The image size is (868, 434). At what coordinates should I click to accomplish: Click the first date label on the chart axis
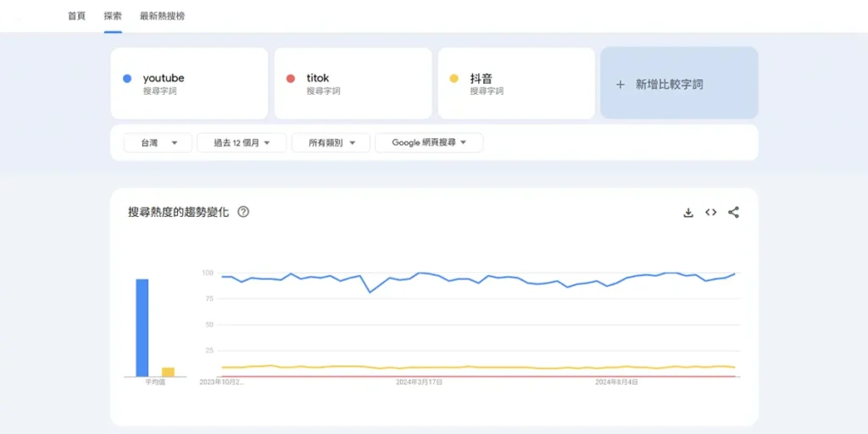point(221,382)
